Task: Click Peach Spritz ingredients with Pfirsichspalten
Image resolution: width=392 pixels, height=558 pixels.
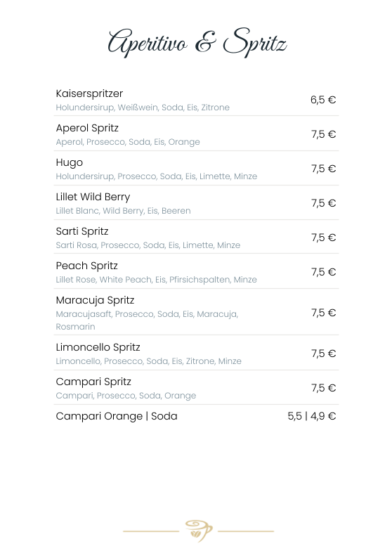Action: pos(156,280)
